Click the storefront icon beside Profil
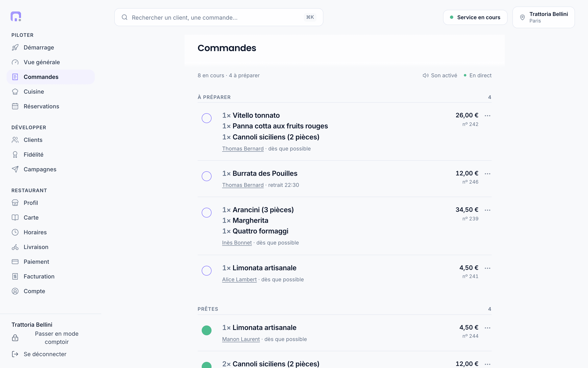 15,203
